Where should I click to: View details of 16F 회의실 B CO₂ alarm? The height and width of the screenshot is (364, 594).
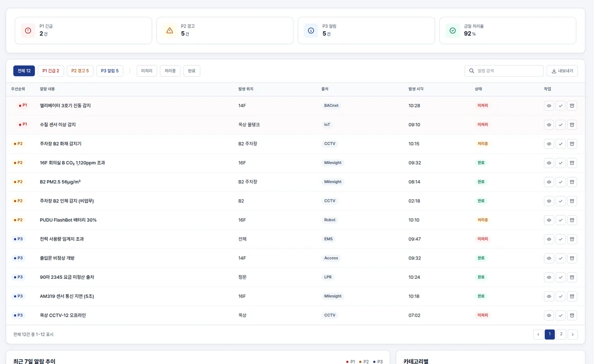tap(549, 163)
